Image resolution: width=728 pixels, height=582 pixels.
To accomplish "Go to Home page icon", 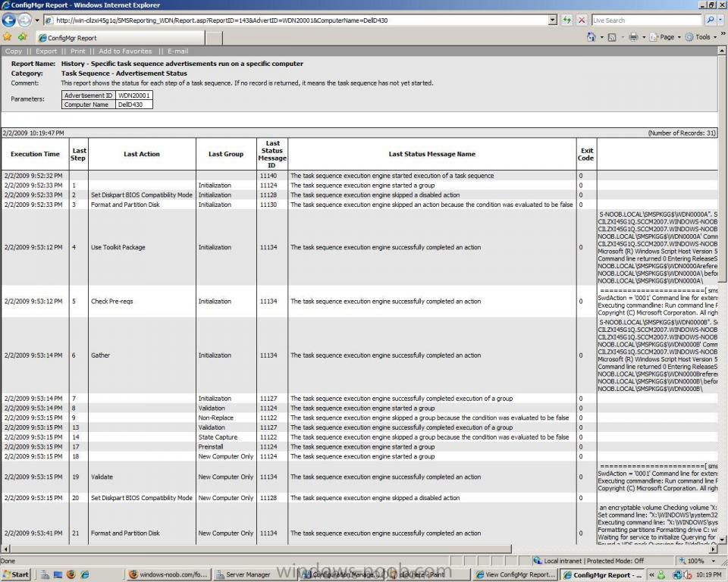I will tap(591, 37).
